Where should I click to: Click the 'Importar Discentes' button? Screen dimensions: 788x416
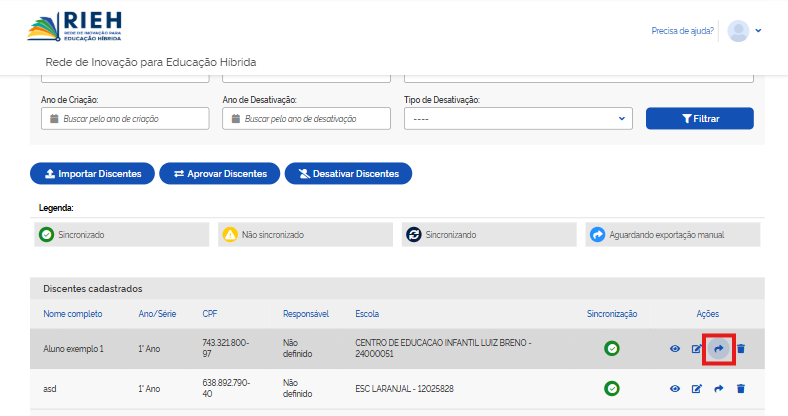click(x=92, y=173)
